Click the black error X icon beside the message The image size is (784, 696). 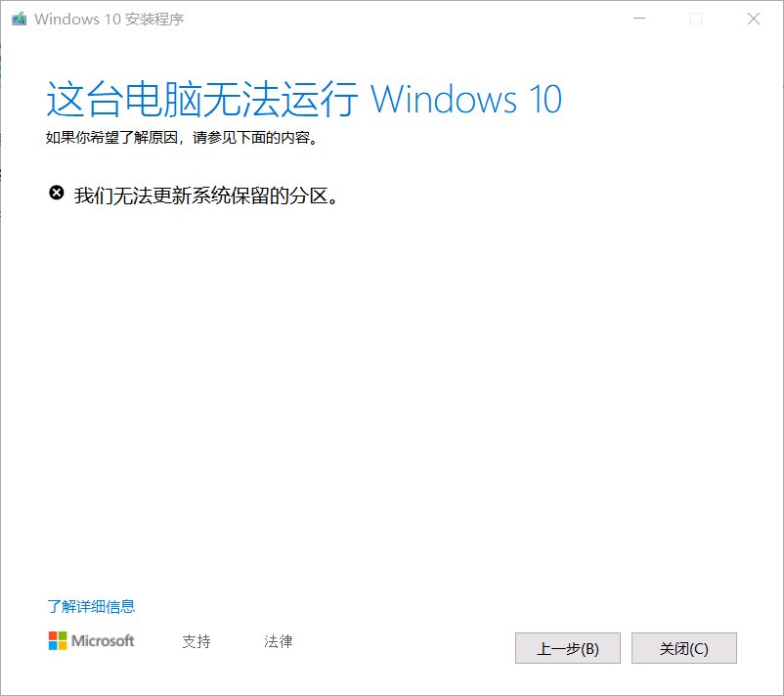coord(57,193)
